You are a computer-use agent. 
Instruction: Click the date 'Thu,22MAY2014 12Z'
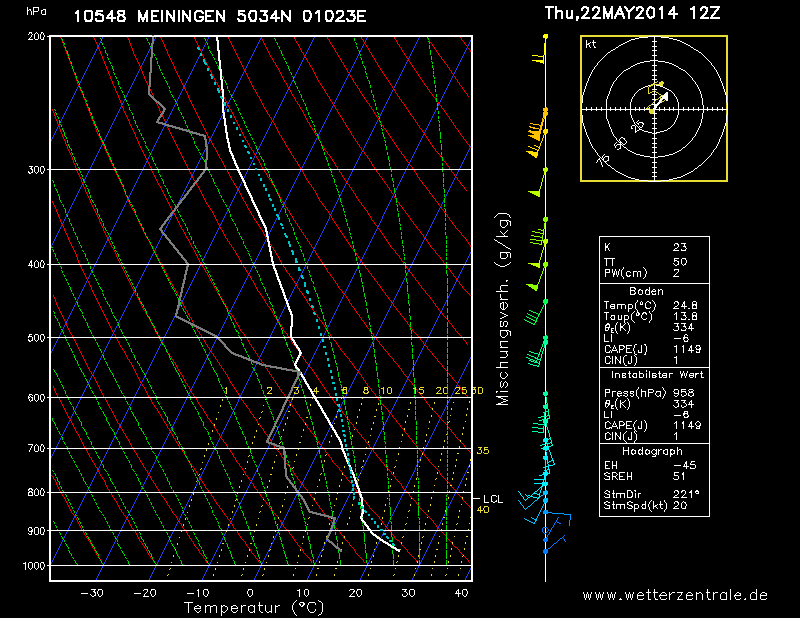631,14
